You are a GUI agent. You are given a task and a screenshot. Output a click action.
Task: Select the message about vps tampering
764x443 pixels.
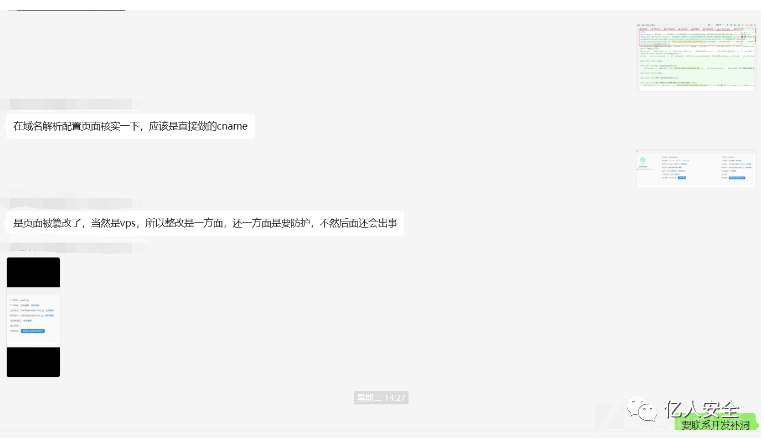[x=205, y=223]
